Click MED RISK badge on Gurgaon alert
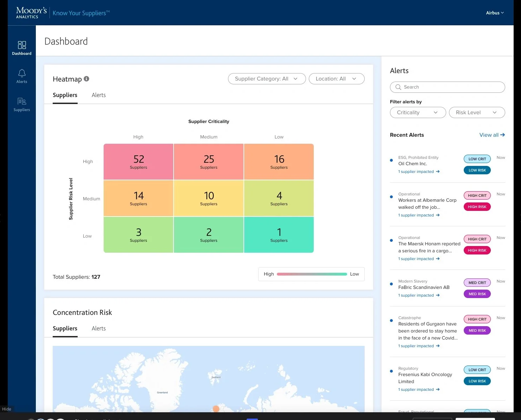 click(477, 330)
